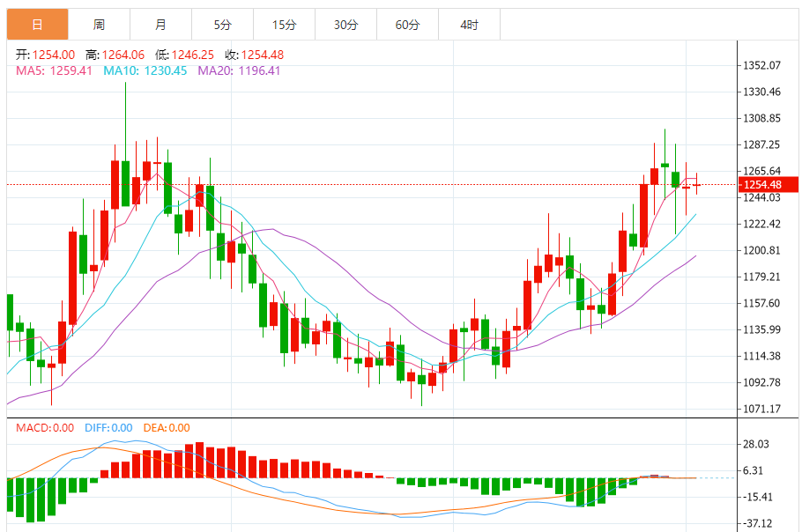Image resolution: width=802 pixels, height=532 pixels.
Task: Click the red current price tag 1254.48
Action: click(769, 184)
